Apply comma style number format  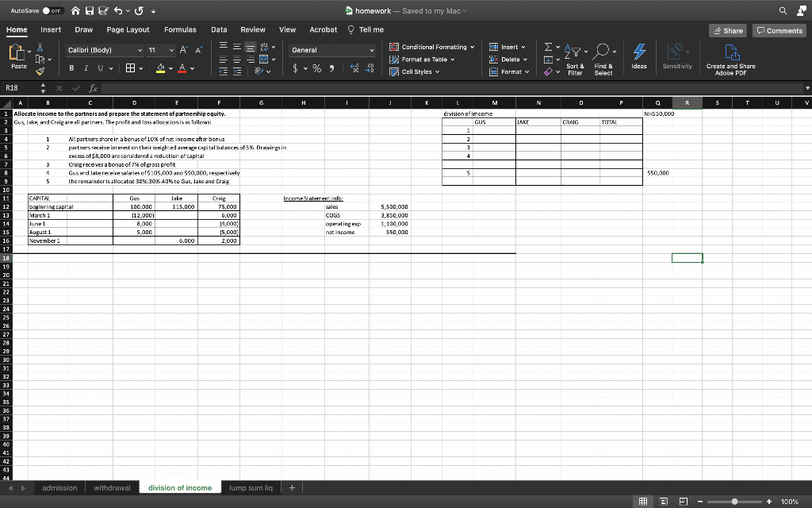point(331,68)
